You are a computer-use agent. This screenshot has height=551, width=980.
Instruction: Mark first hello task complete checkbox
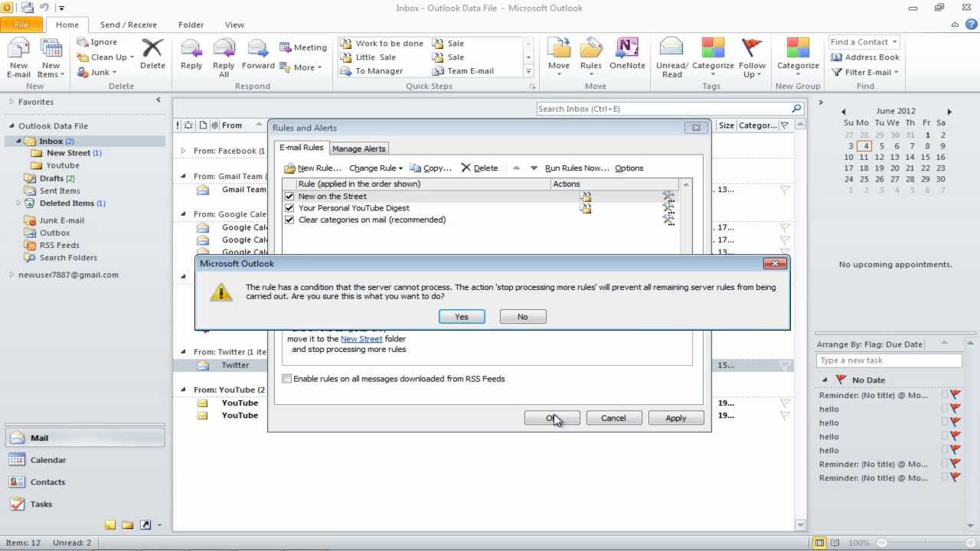(945, 409)
